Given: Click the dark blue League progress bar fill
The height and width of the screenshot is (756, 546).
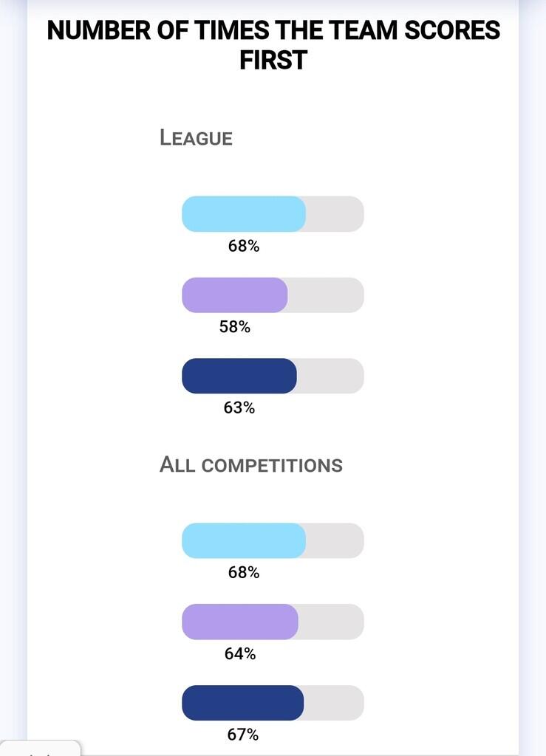Looking at the screenshot, I should 239,376.
